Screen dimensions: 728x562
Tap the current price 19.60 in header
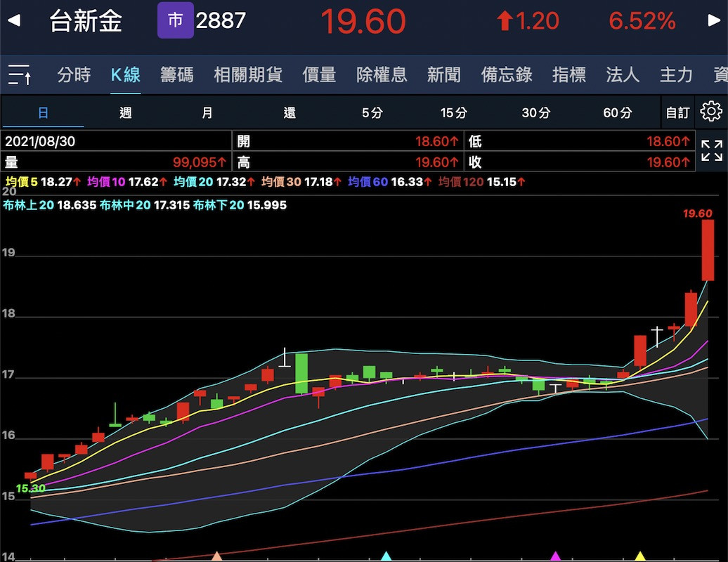tap(363, 21)
